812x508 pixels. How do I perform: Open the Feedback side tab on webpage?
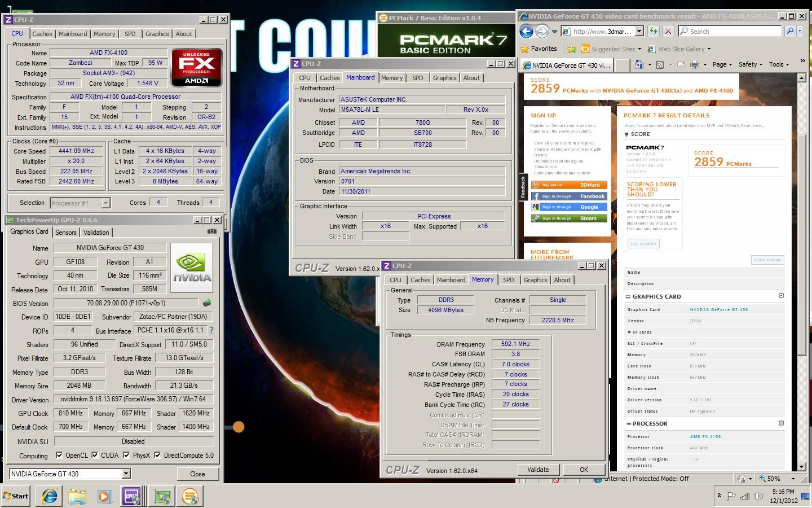523,187
